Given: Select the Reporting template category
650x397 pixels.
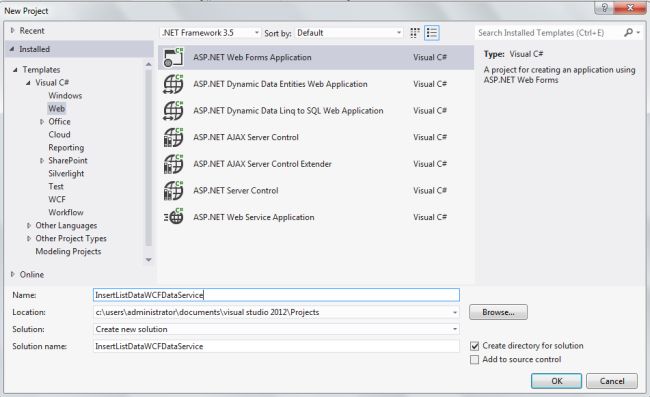Looking at the screenshot, I should pos(66,148).
